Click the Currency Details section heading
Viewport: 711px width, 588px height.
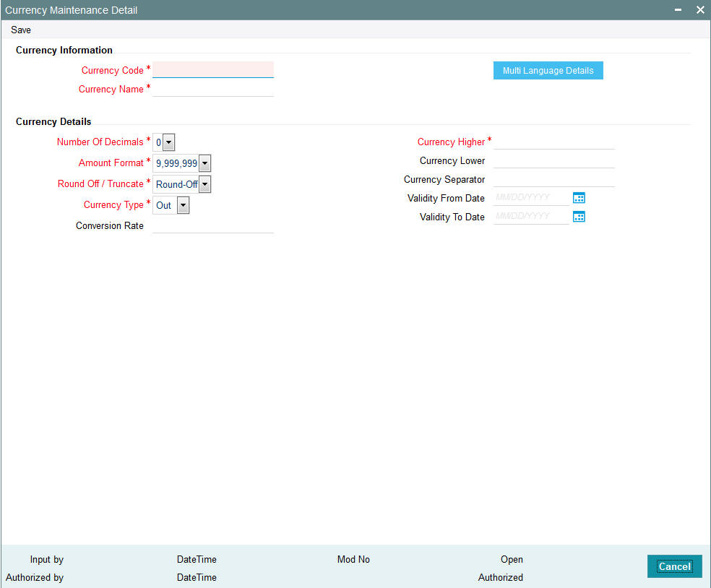(x=53, y=121)
